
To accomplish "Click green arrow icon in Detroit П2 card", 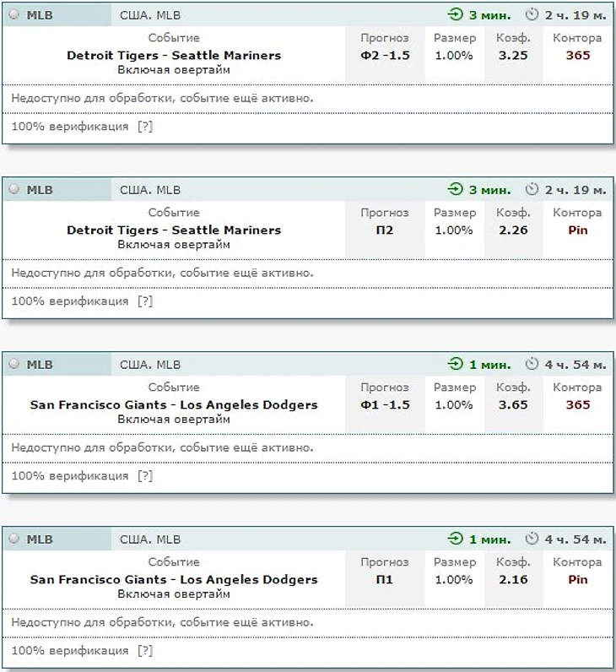I will (x=456, y=190).
